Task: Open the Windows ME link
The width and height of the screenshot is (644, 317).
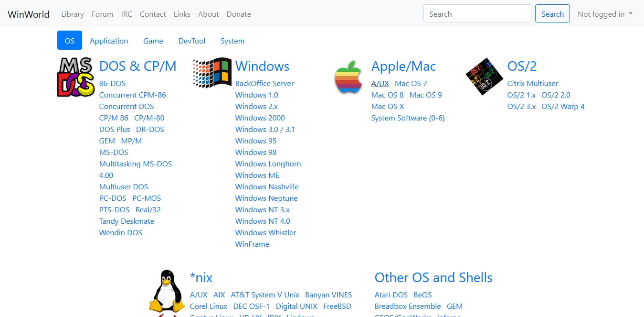Action: [x=257, y=175]
